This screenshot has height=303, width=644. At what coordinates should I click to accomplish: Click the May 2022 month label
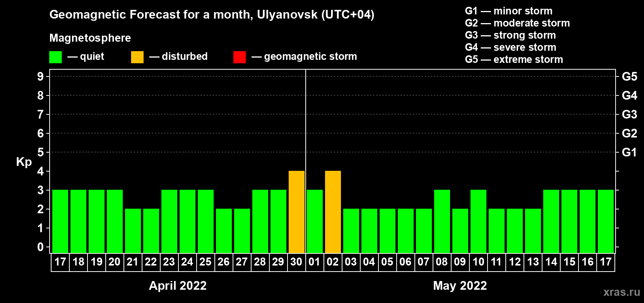tap(460, 286)
